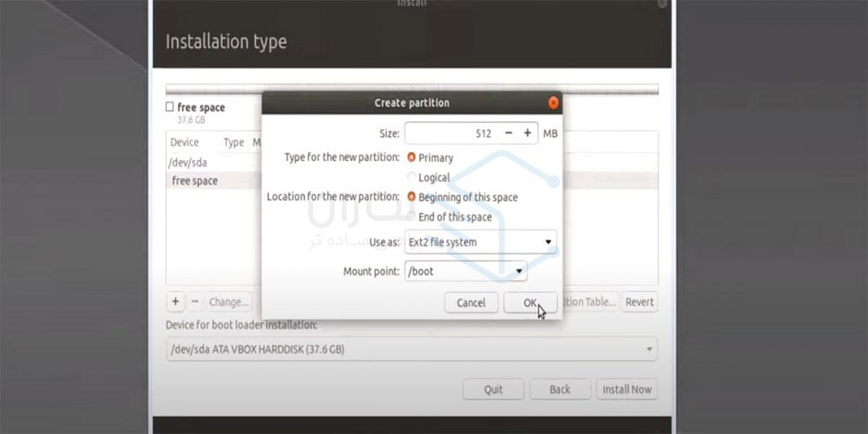Choose Beginning of this space location
Image resolution: width=868 pixels, height=434 pixels.
coord(411,197)
